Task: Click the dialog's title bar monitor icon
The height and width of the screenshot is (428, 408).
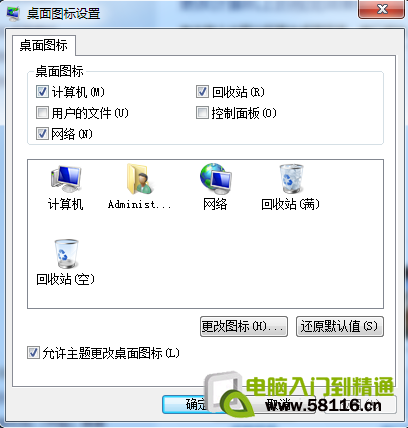Action: (13, 13)
